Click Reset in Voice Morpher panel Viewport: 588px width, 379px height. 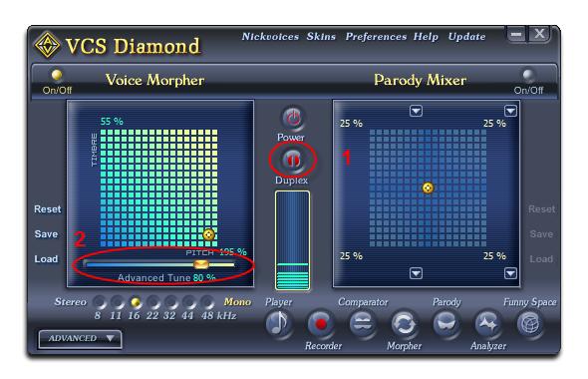[x=47, y=209]
